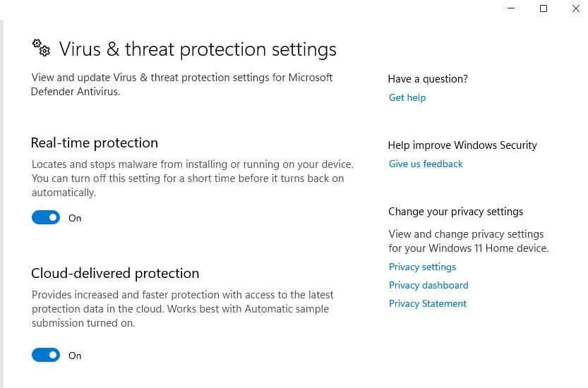
Task: Click the On label beside the Real-time toggle
Action: tap(75, 218)
